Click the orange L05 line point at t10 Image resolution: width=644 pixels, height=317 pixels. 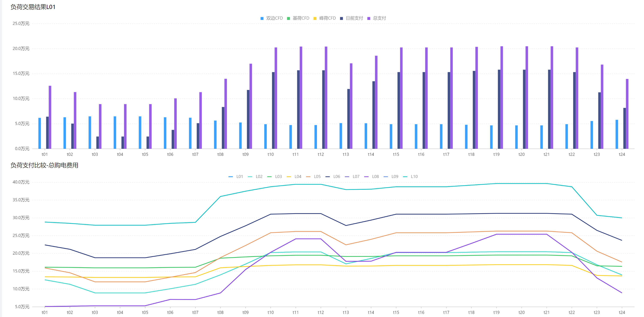[270, 233]
